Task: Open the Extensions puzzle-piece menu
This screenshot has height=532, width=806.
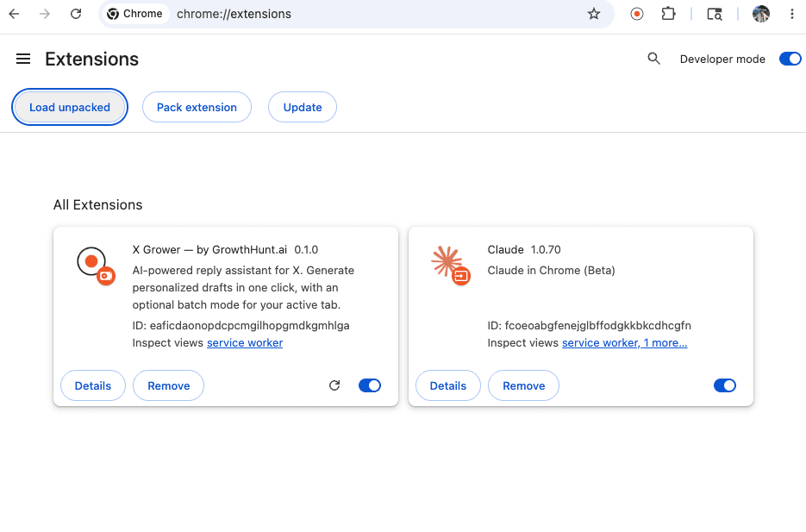Action: (668, 14)
